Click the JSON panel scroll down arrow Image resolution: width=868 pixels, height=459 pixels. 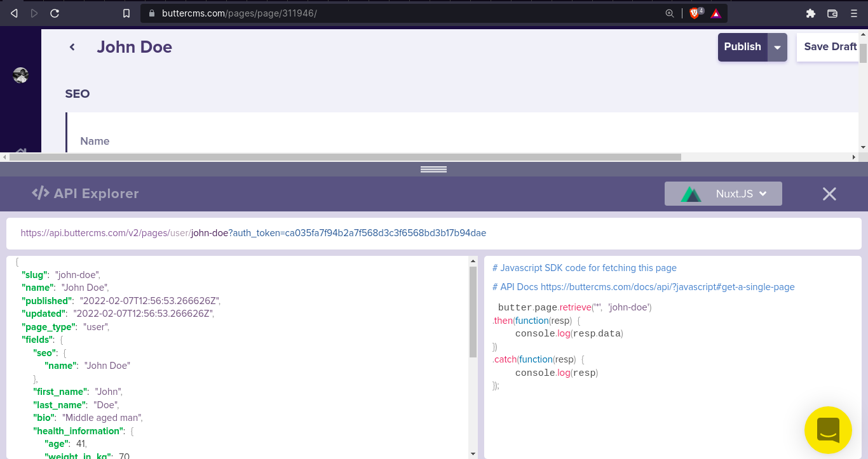[473, 453]
